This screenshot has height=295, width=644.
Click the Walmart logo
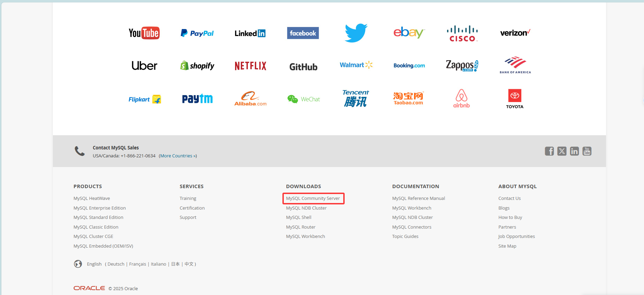coord(356,65)
